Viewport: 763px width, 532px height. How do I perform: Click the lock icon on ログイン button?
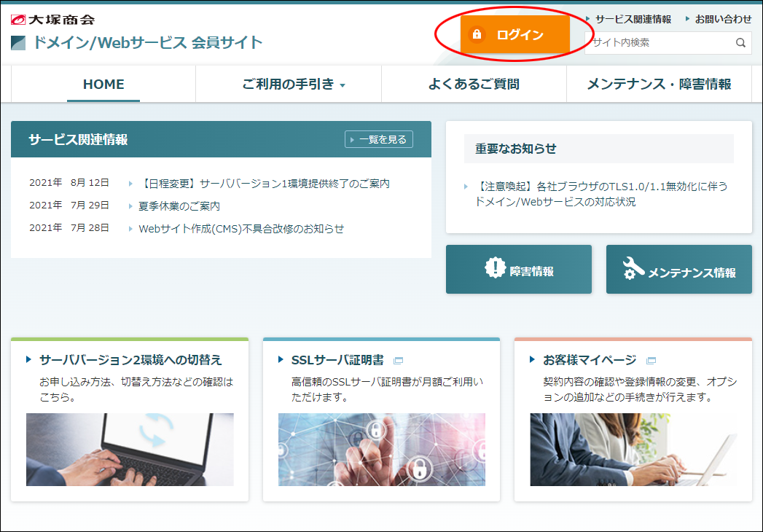[477, 34]
